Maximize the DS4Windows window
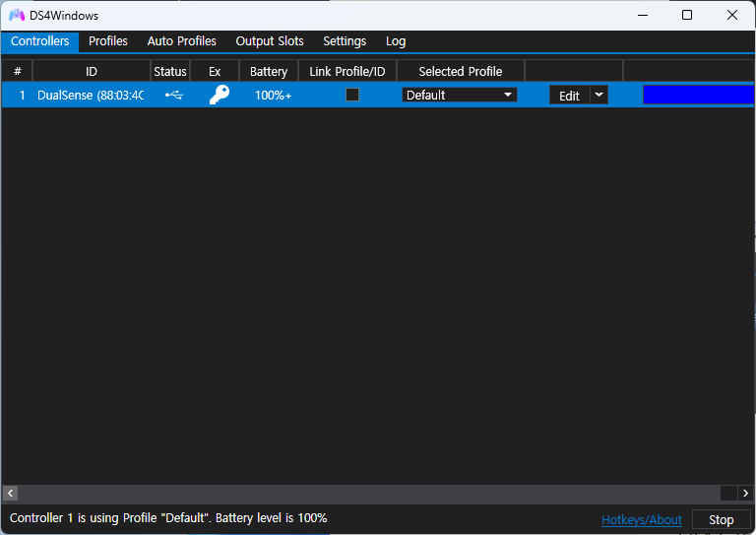 686,15
